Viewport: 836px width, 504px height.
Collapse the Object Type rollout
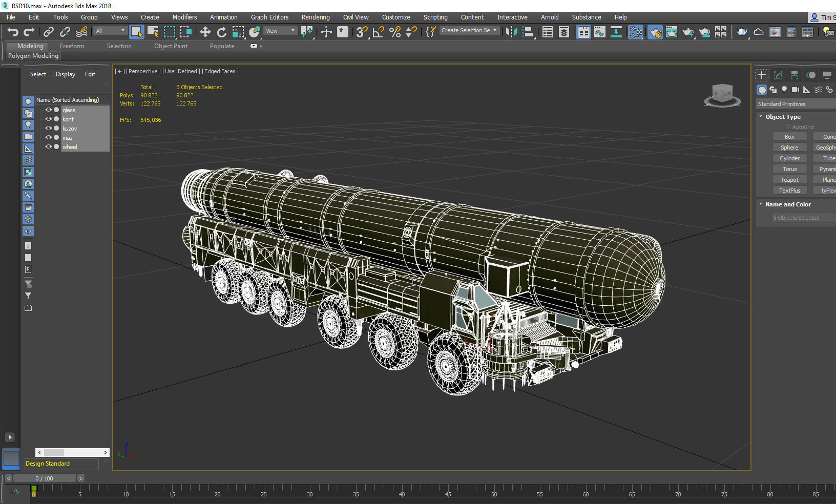(761, 116)
